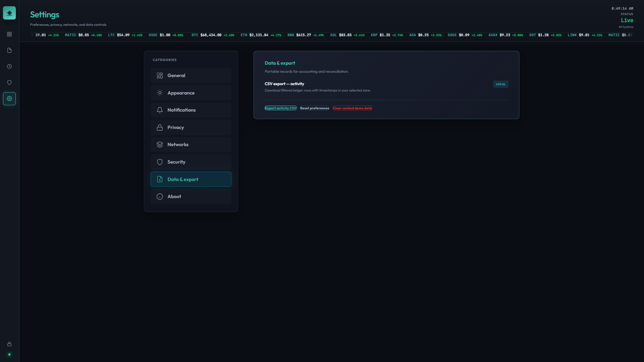
Task: Click Reset preferences
Action: [314, 108]
